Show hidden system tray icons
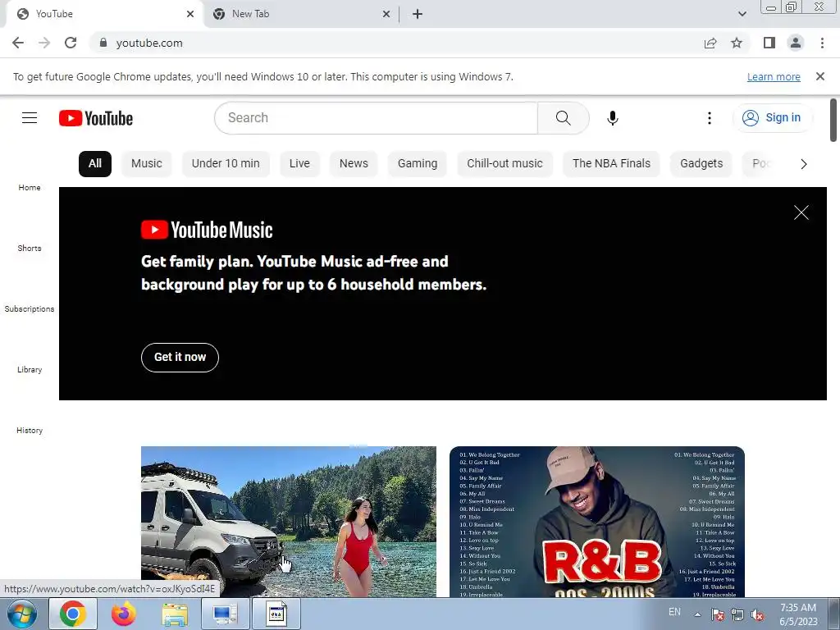 pyautogui.click(x=697, y=614)
